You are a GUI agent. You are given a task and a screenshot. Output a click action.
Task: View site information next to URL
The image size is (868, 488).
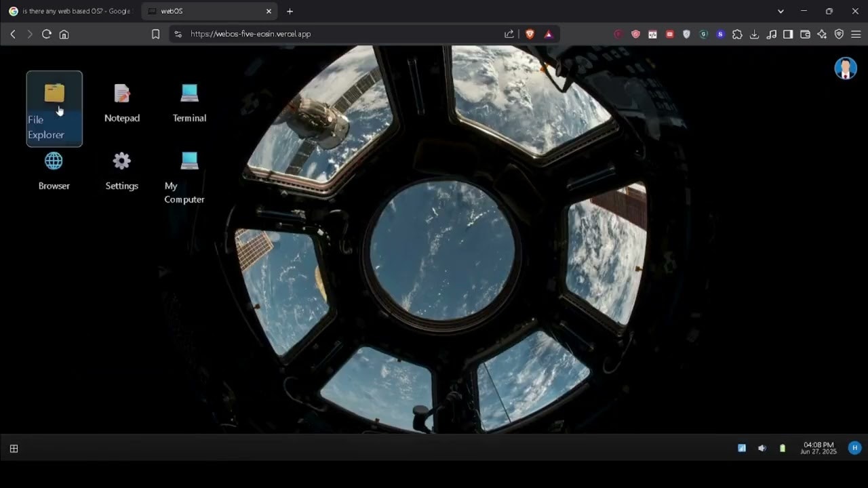pos(178,34)
